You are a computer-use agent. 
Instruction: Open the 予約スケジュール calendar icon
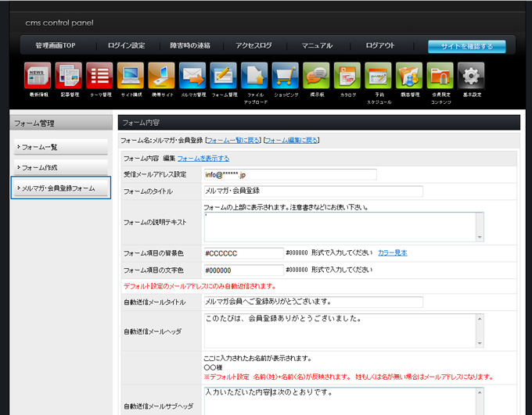[378, 76]
